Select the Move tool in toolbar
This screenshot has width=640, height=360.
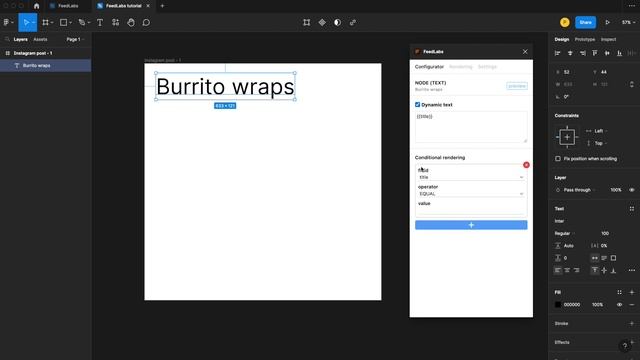pyautogui.click(x=26, y=22)
